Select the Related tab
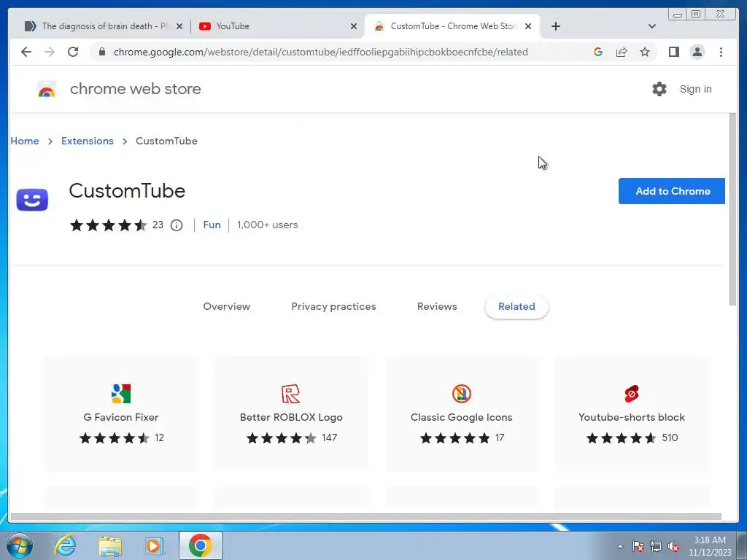 [x=516, y=307]
